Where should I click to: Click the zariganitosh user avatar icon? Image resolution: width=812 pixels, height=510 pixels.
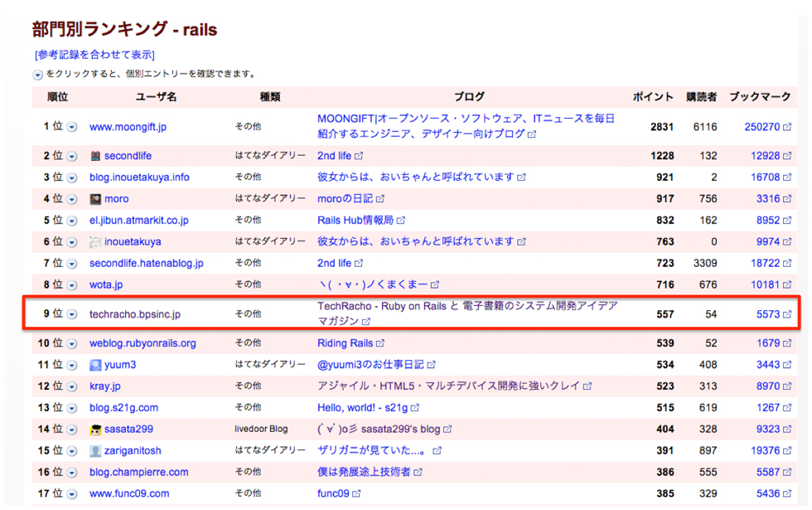click(96, 450)
